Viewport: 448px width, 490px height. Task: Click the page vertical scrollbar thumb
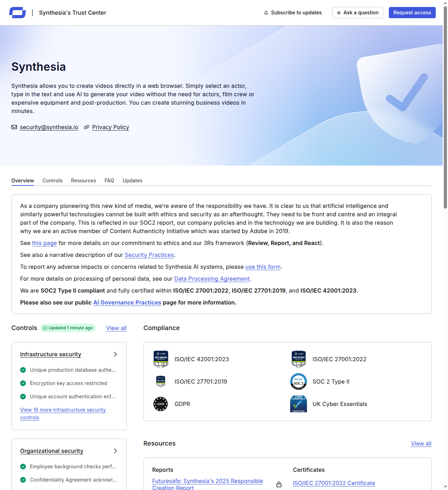pos(445,107)
